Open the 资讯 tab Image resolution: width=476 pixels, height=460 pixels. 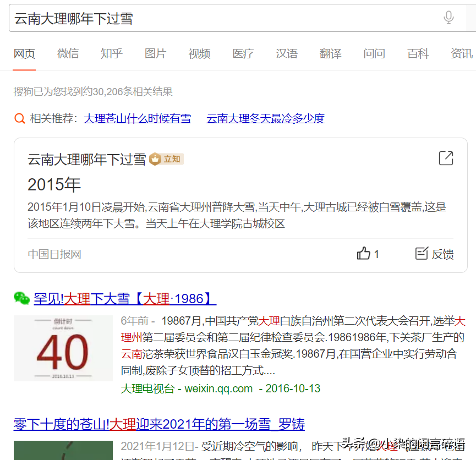462,54
